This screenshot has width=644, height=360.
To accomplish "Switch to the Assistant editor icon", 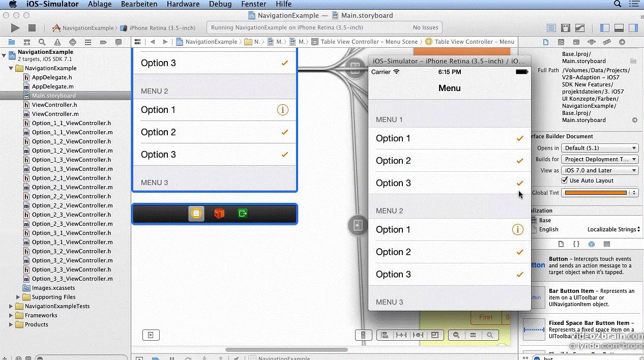I will click(x=565, y=28).
